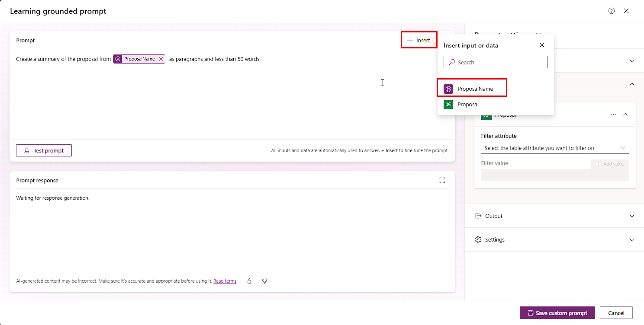The image size is (644, 325).
Task: Click the Filter value field
Action: coord(555,175)
